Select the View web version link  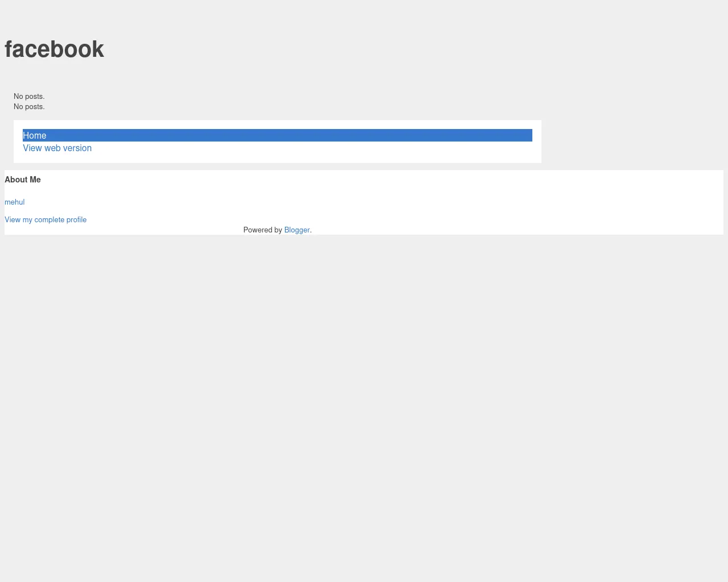pos(57,148)
